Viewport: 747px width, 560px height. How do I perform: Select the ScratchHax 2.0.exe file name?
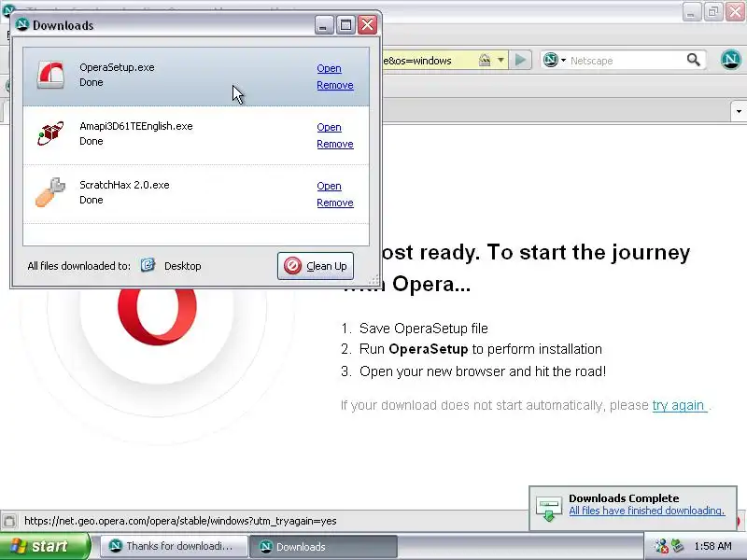(124, 185)
